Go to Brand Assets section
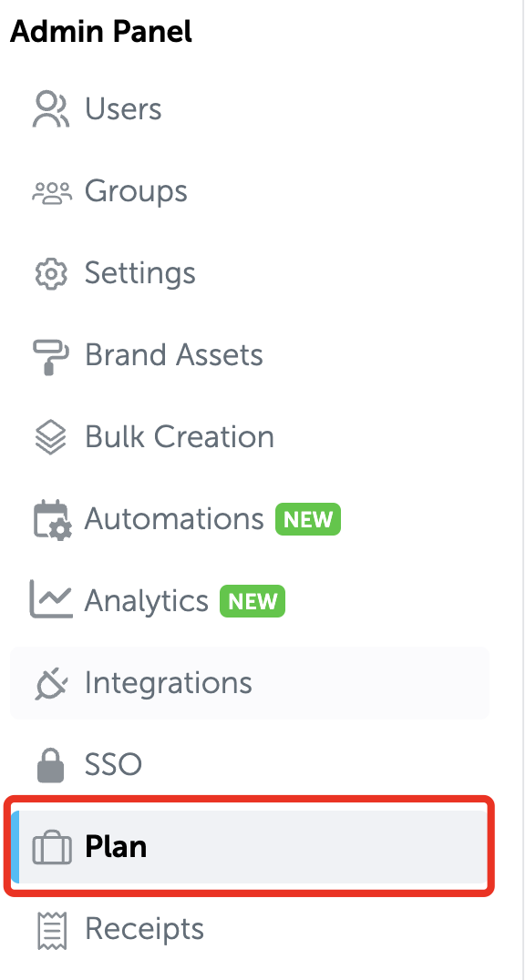Viewport: 526px width, 980px height. 250,355
